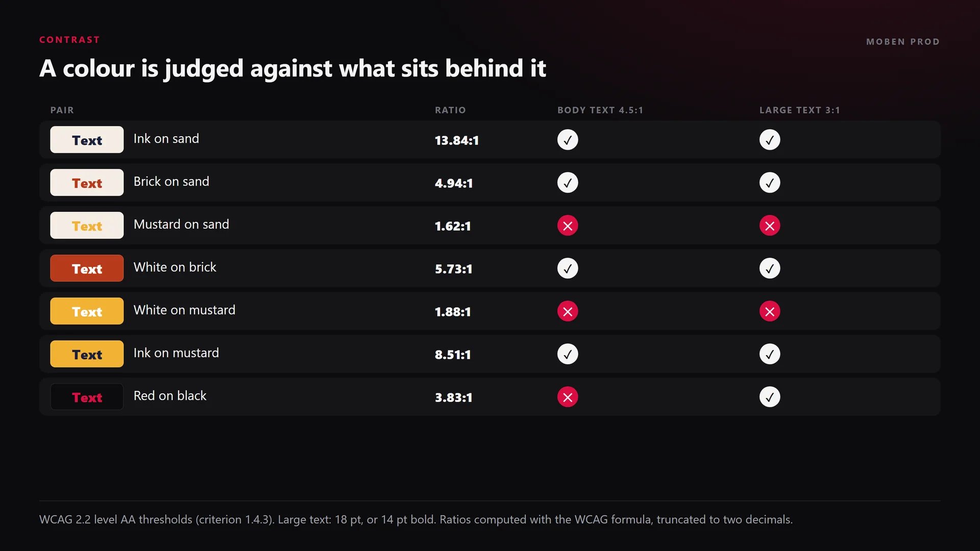Select the White on brick Text swatch

coord(87,268)
